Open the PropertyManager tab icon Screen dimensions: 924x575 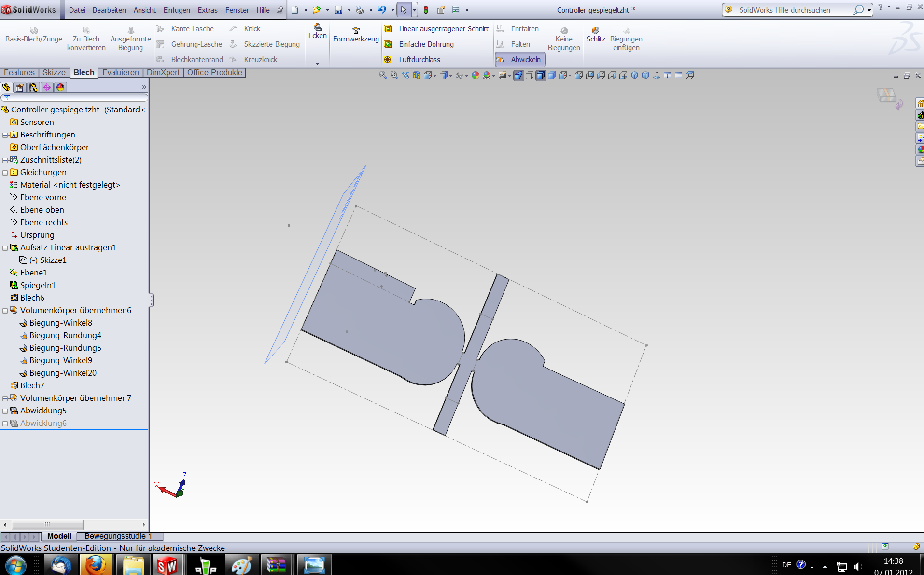pos(20,87)
